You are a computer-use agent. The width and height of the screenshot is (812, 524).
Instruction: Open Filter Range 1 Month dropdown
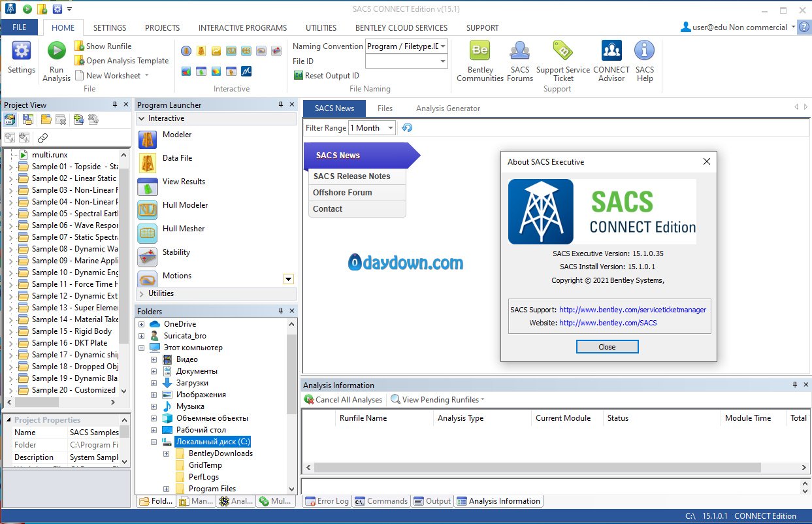(391, 128)
